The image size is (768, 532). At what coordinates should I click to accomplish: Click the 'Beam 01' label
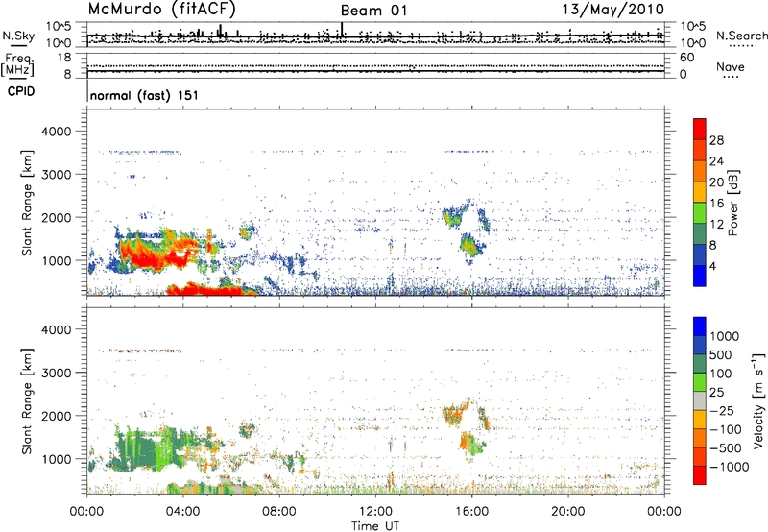pos(373,11)
